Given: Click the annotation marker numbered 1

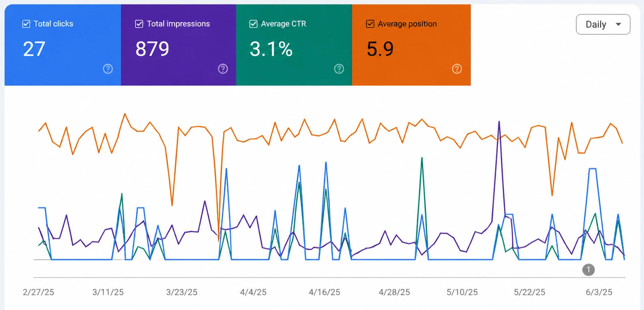Looking at the screenshot, I should point(588,270).
